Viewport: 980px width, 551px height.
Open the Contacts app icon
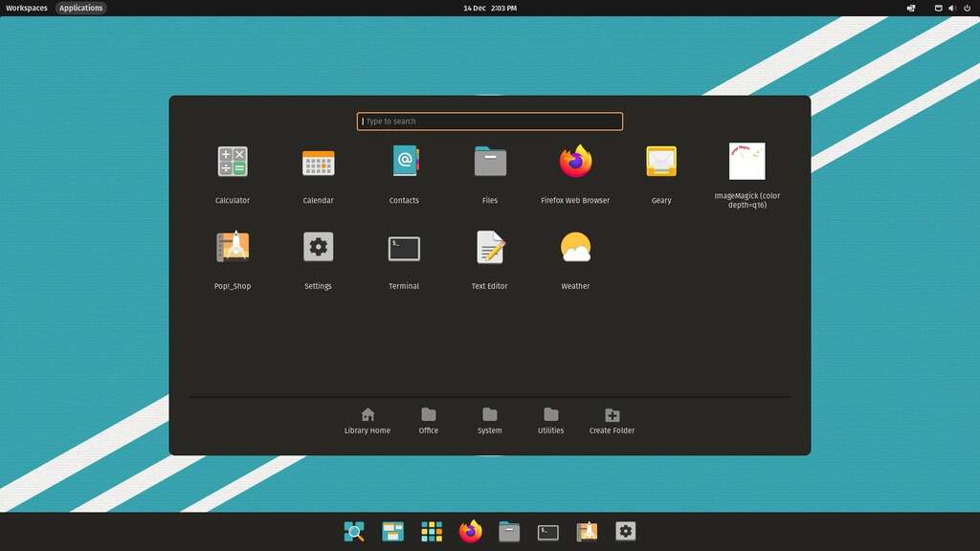click(404, 163)
